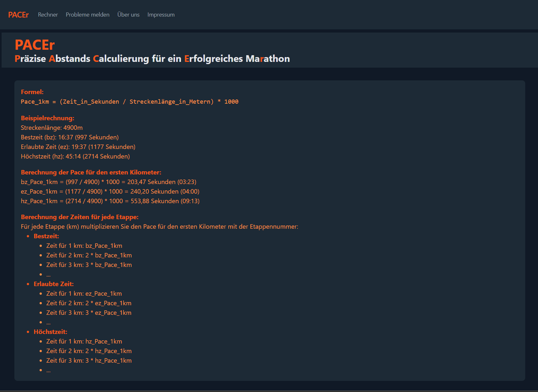
Task: Click the PACEr logo in navbar
Action: (19, 15)
